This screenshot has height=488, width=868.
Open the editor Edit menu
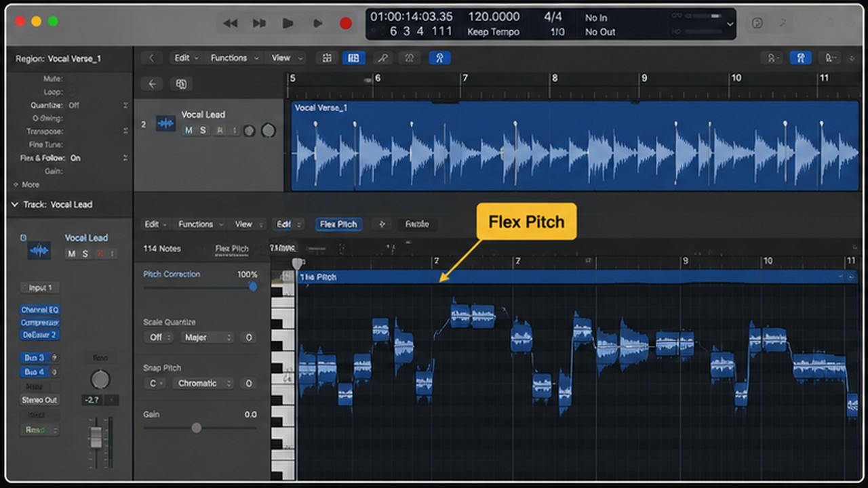click(155, 224)
